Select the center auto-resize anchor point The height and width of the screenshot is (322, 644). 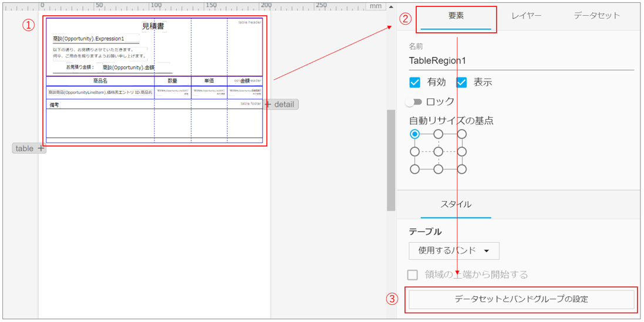pyautogui.click(x=439, y=152)
